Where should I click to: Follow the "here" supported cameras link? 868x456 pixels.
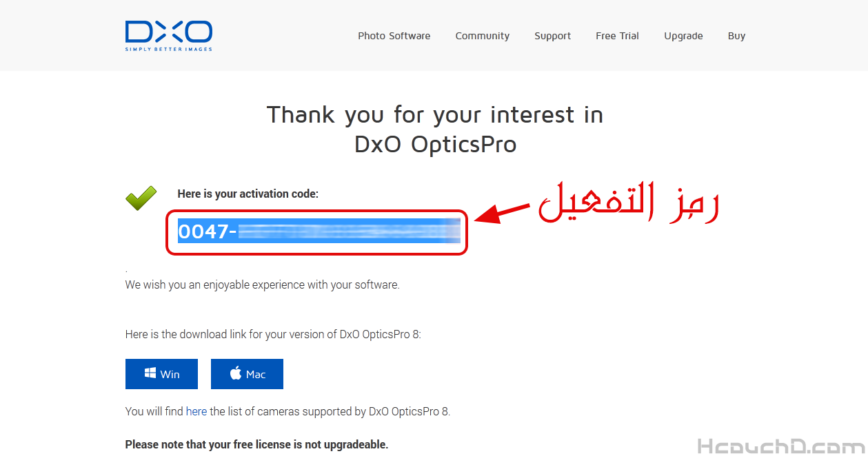196,411
